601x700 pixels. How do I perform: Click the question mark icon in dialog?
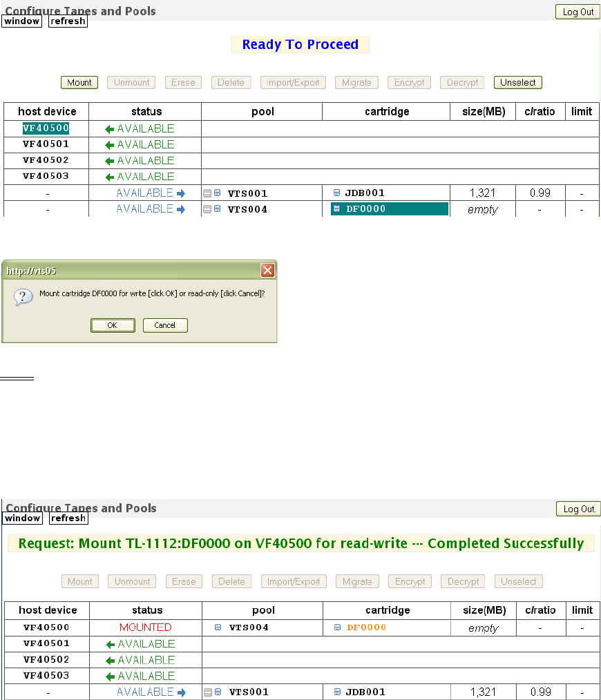[23, 296]
